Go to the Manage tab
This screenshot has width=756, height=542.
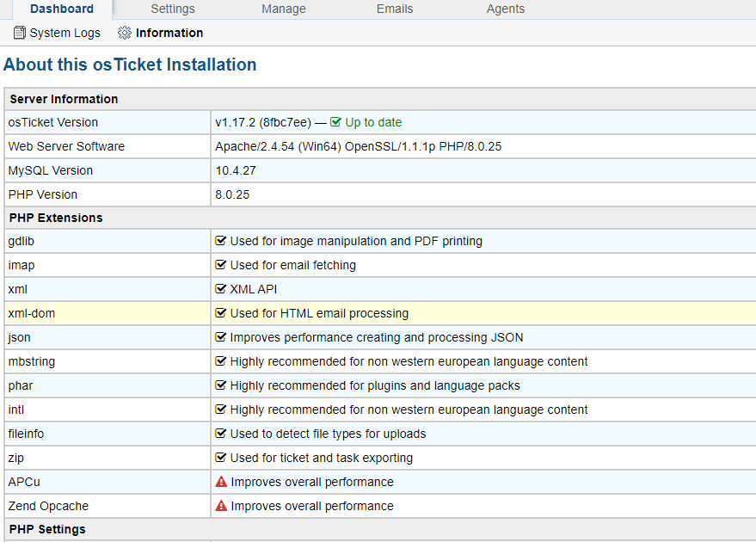pyautogui.click(x=284, y=9)
